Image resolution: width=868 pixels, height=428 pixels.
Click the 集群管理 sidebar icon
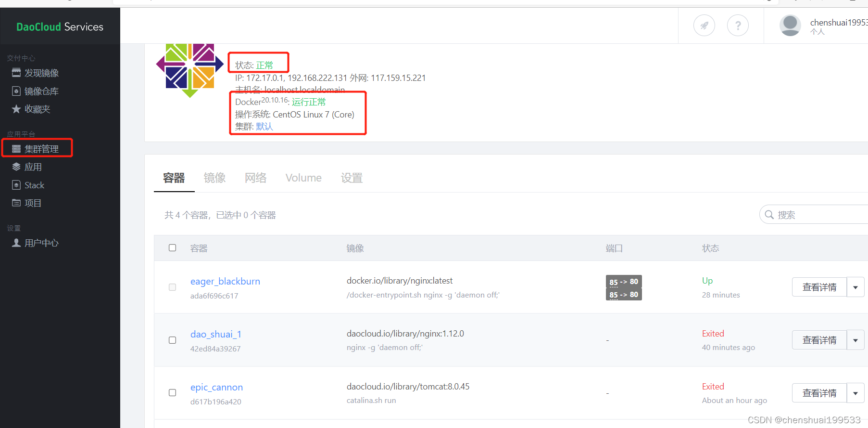[x=16, y=149]
